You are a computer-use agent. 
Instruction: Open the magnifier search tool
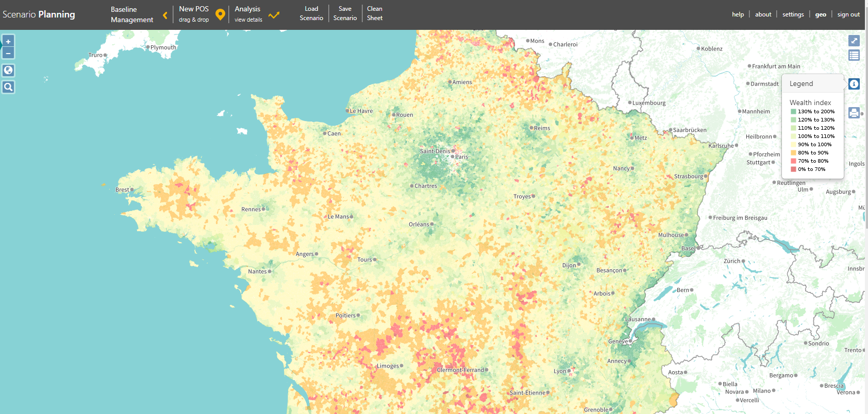click(8, 87)
